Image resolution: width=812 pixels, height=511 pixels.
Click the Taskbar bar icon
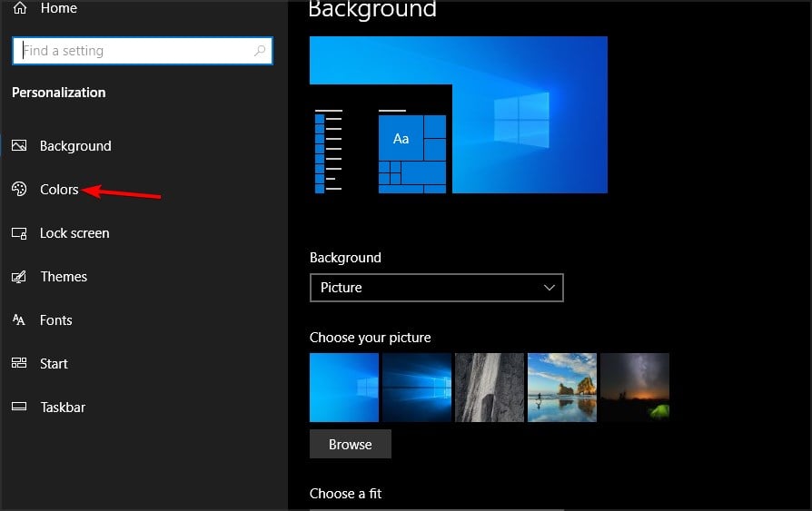[x=19, y=407]
